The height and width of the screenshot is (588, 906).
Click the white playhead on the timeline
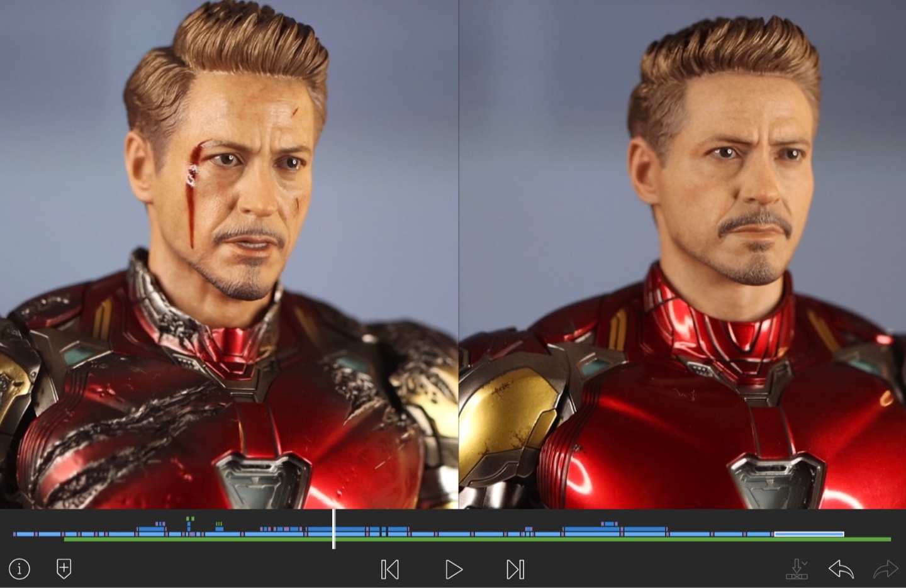point(333,529)
